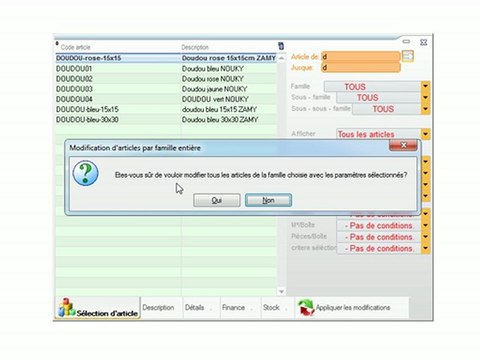Click the 'Article de' input field
The height and width of the screenshot is (360, 480).
(x=361, y=56)
